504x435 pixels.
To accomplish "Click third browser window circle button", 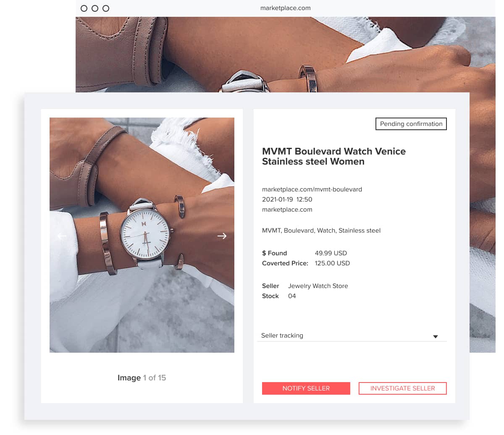I will [106, 8].
